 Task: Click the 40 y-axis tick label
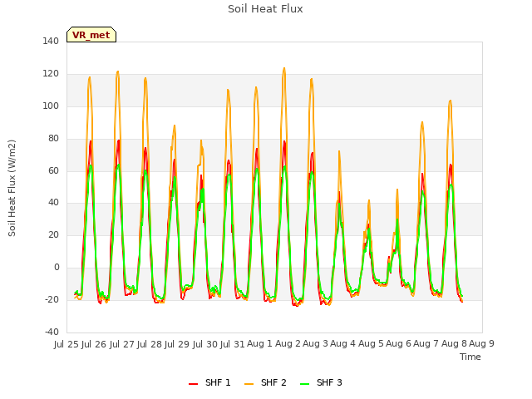53,203
